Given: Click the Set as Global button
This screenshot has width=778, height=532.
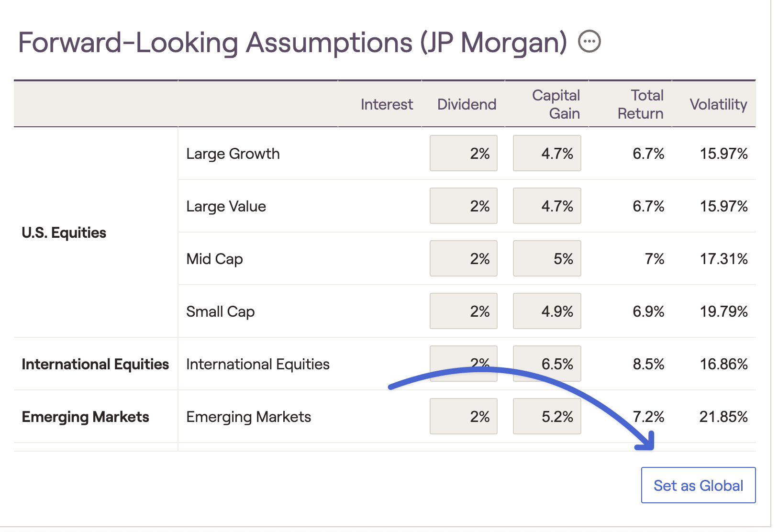Looking at the screenshot, I should [698, 485].
